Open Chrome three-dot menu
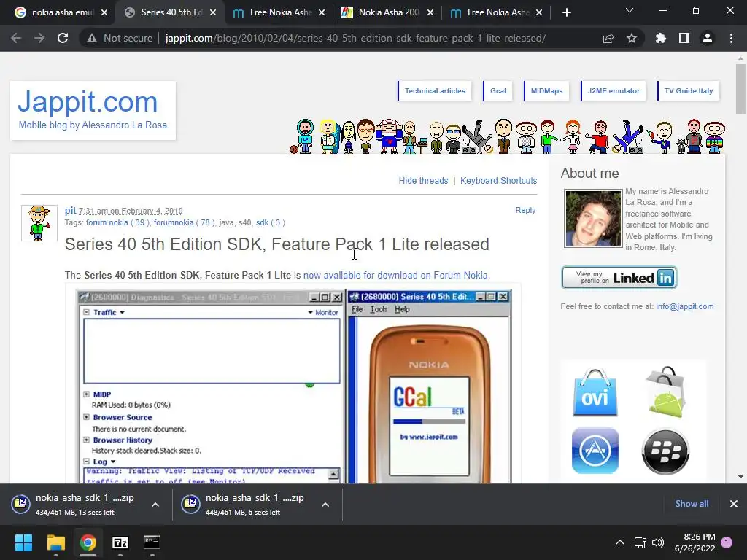 click(x=731, y=38)
